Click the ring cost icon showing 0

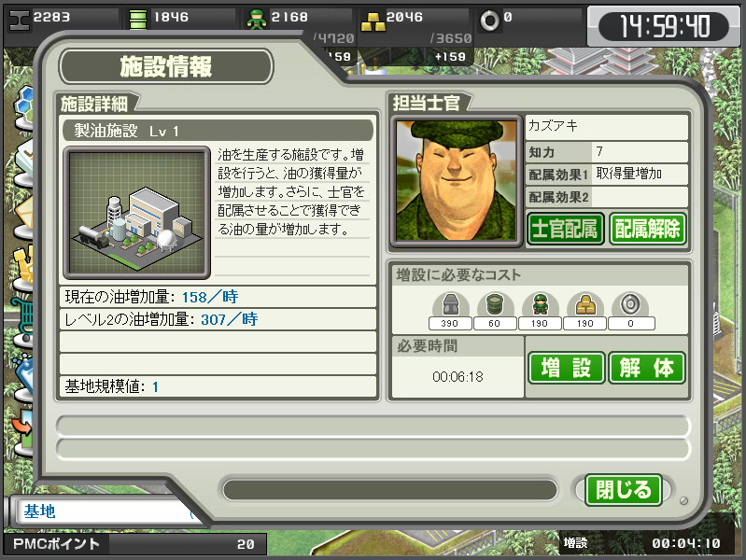pos(630,304)
